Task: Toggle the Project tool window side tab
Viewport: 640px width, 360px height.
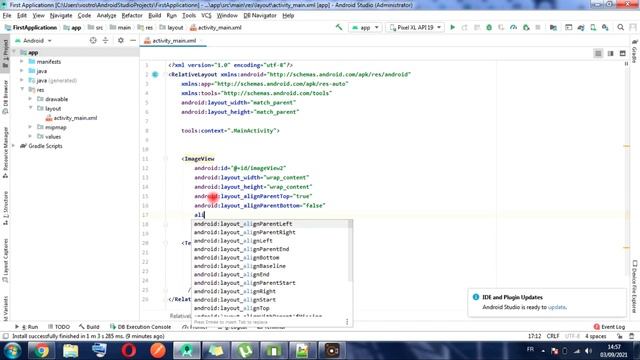Action: tap(5, 52)
